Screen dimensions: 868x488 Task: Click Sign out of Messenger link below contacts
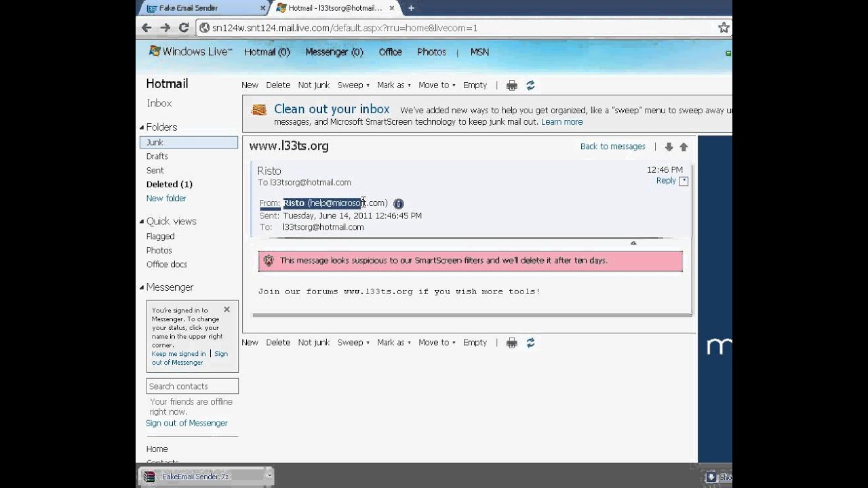pyautogui.click(x=186, y=423)
